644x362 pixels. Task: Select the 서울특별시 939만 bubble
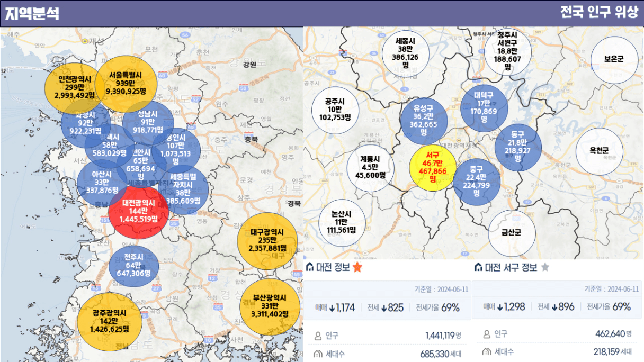(x=126, y=84)
